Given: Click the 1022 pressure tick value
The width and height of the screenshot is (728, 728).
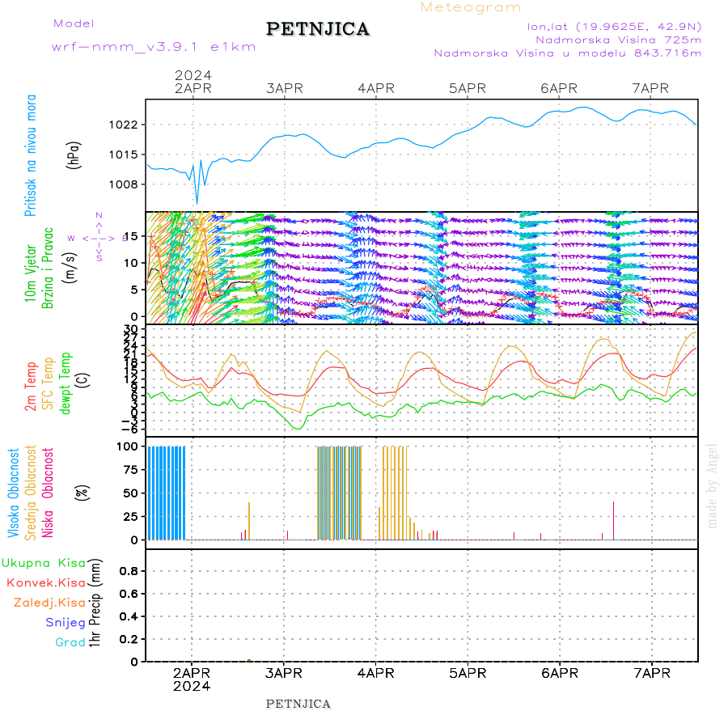Looking at the screenshot, I should tap(124, 125).
